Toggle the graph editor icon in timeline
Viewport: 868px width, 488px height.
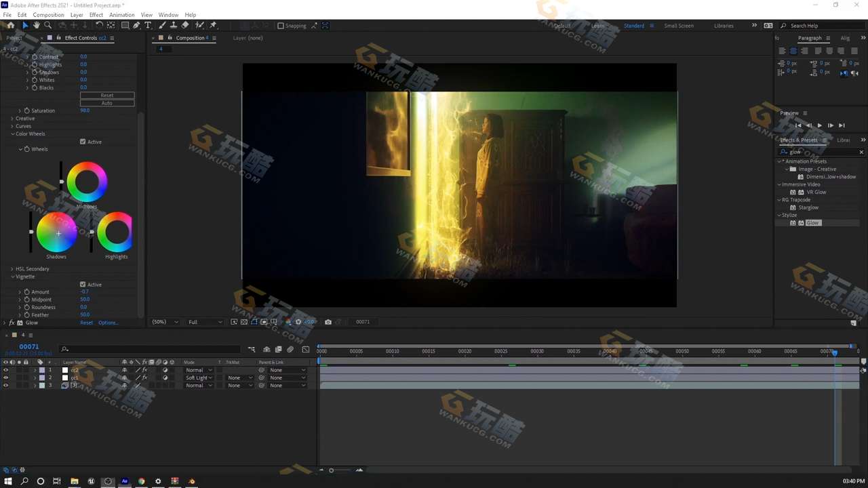[306, 349]
